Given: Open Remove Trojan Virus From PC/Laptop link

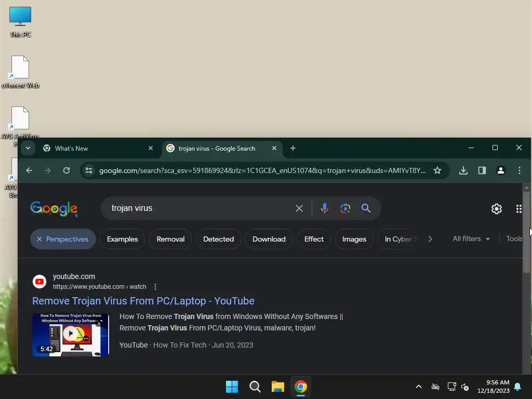Looking at the screenshot, I should pos(143,301).
